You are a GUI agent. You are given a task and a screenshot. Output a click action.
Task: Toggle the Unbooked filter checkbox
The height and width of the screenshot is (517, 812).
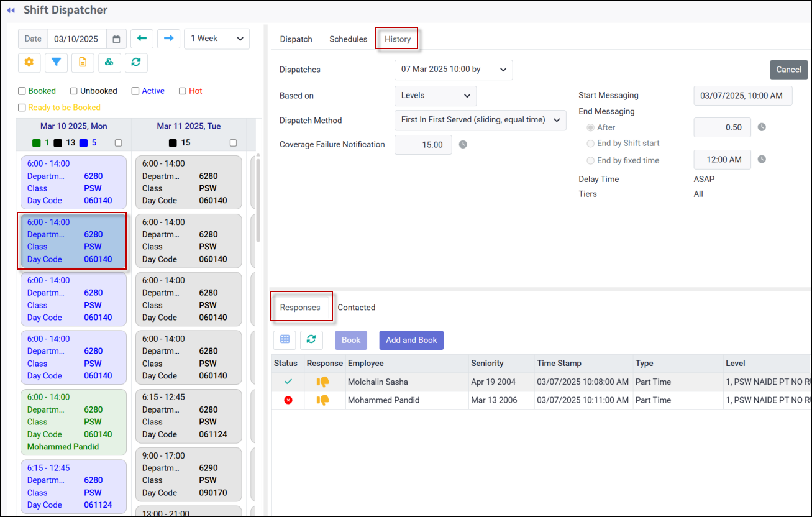tap(74, 91)
